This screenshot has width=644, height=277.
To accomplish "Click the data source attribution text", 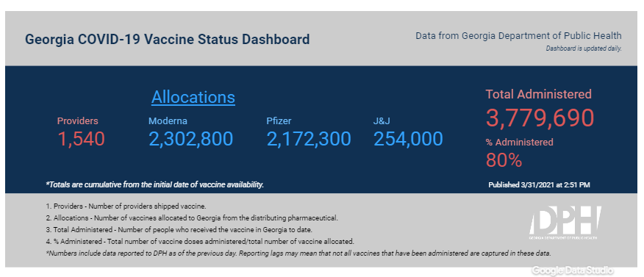I will point(518,36).
